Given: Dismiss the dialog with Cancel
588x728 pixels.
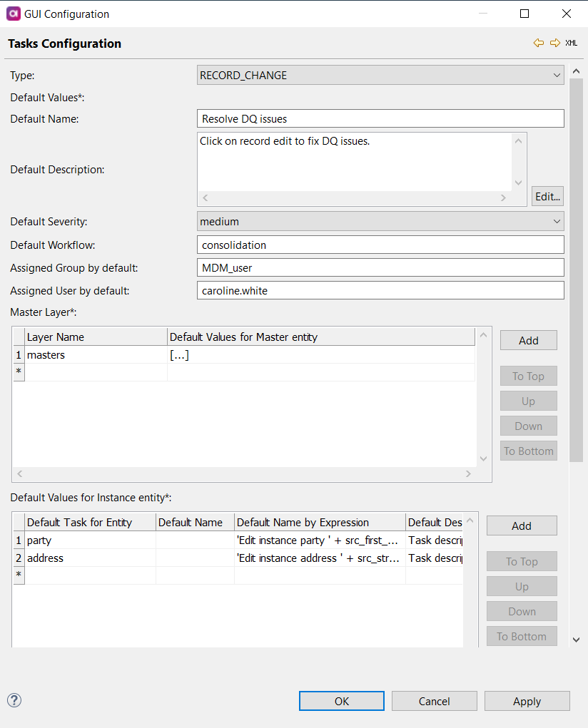Looking at the screenshot, I should click(434, 701).
